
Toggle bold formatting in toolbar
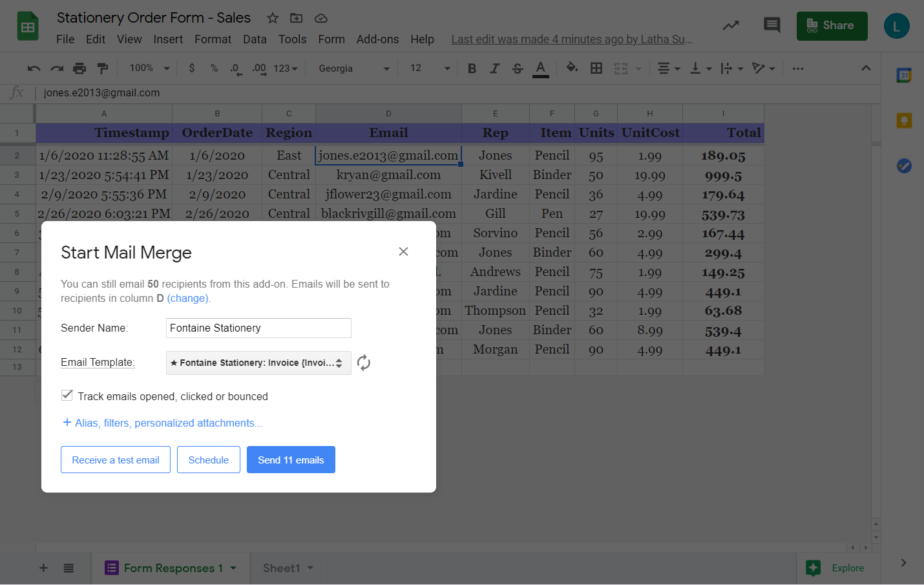point(472,69)
